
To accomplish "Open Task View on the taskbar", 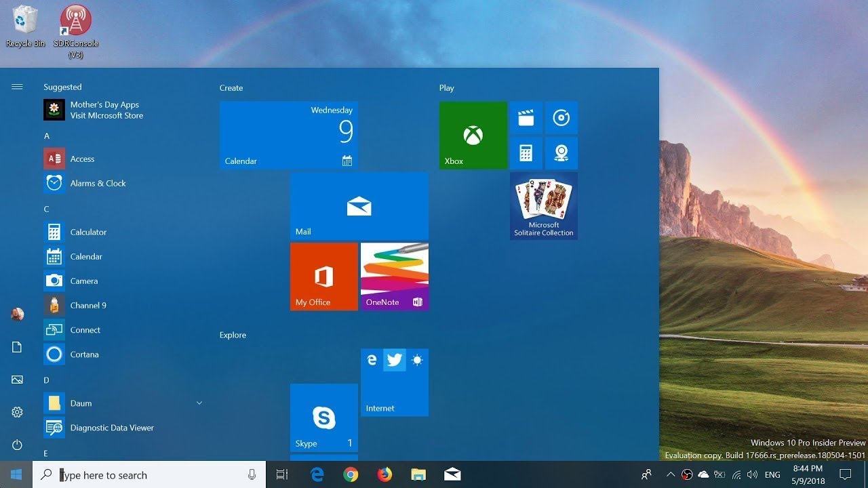I will point(282,475).
